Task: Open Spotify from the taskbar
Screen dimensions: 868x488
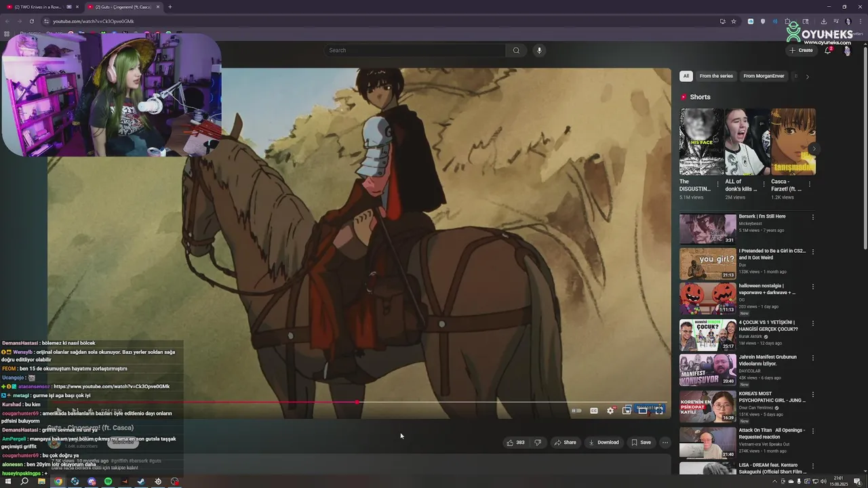Action: [108, 481]
